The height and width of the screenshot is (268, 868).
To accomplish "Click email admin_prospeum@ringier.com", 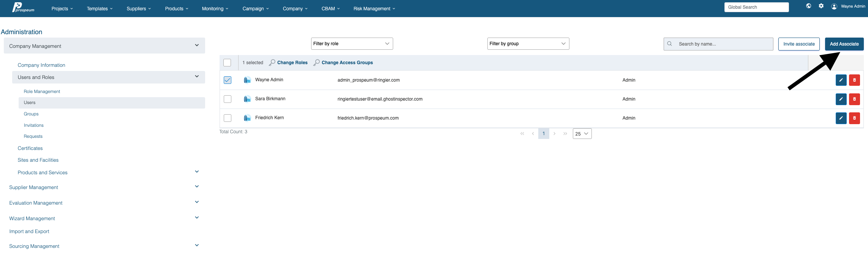I will coord(368,80).
